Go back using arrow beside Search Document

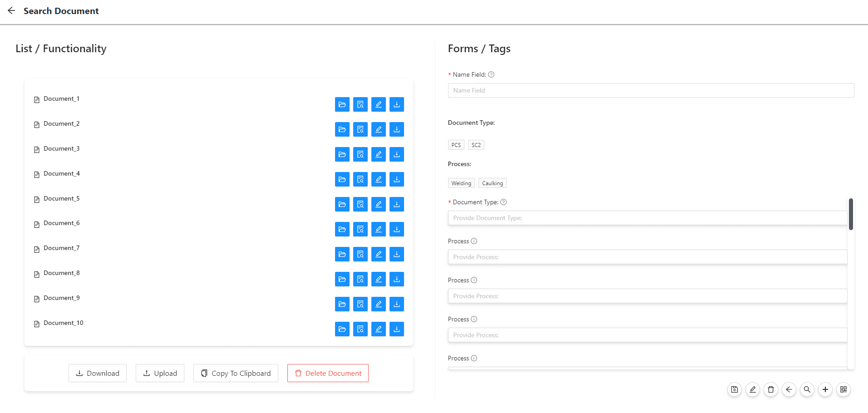pyautogui.click(x=11, y=10)
